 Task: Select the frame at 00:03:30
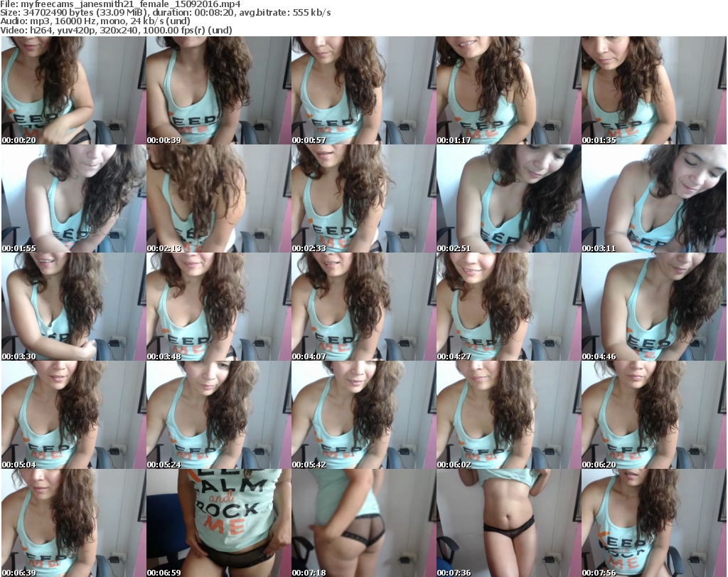(x=73, y=307)
